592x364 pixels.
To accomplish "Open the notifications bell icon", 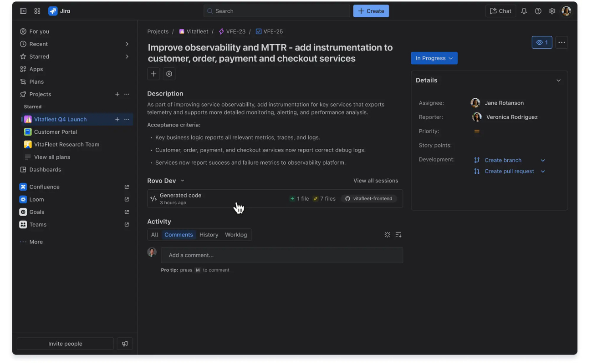I will pos(524,11).
